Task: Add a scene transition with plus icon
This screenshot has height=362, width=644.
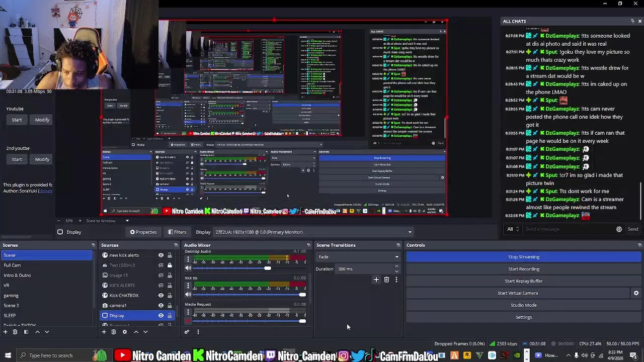Action: pos(376,280)
